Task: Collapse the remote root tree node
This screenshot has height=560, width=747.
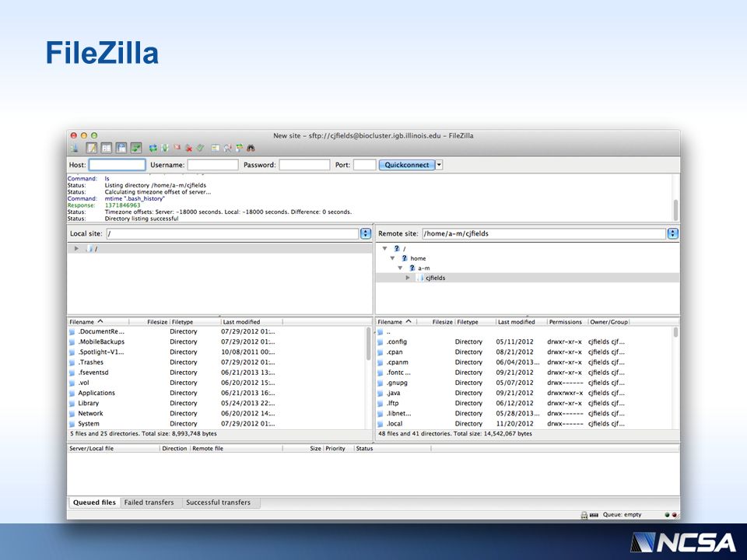Action: tap(384, 249)
